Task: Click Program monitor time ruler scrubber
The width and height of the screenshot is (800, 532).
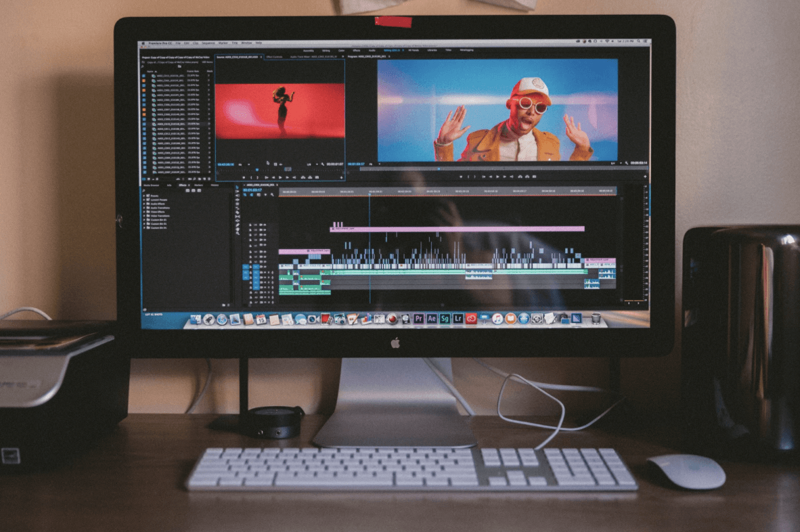Action: click(x=439, y=169)
